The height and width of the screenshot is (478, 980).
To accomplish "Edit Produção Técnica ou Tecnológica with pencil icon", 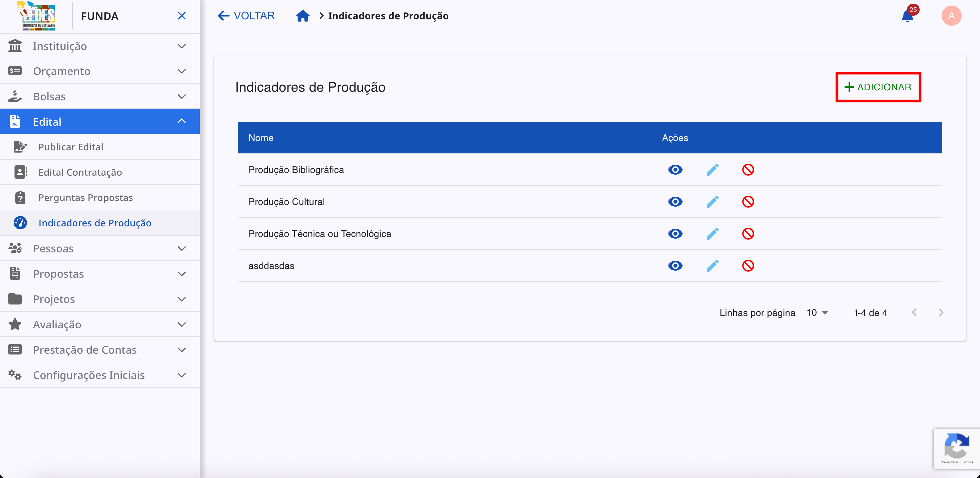I will pos(712,234).
